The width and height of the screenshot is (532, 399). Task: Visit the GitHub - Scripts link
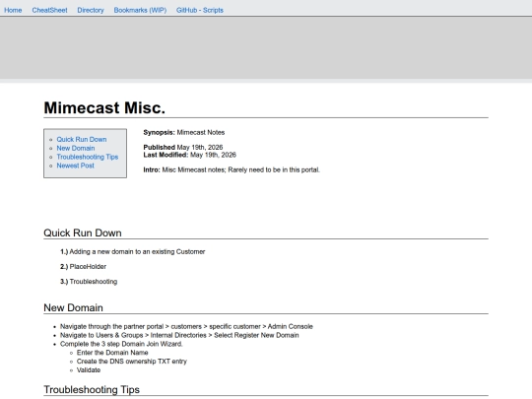click(199, 10)
